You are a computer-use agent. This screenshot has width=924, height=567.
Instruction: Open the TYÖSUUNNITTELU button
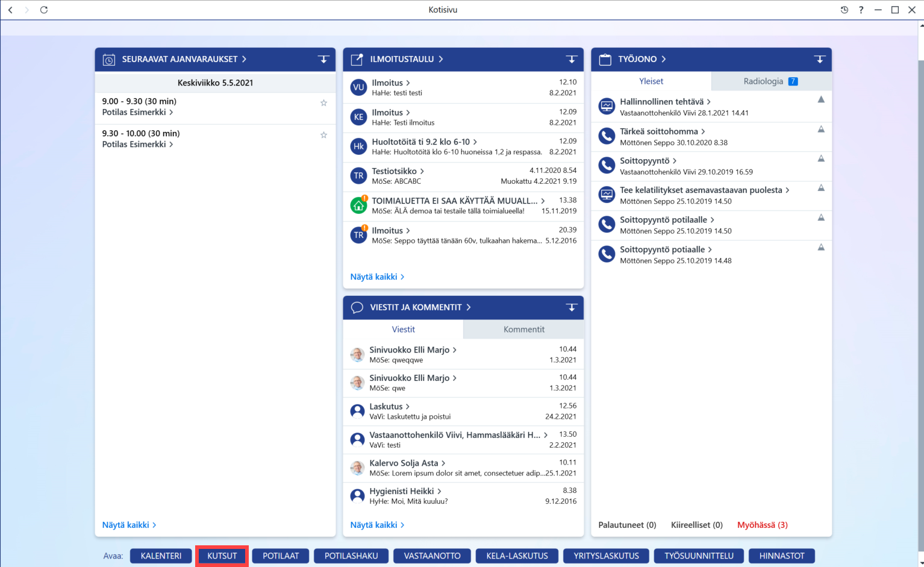coord(699,556)
